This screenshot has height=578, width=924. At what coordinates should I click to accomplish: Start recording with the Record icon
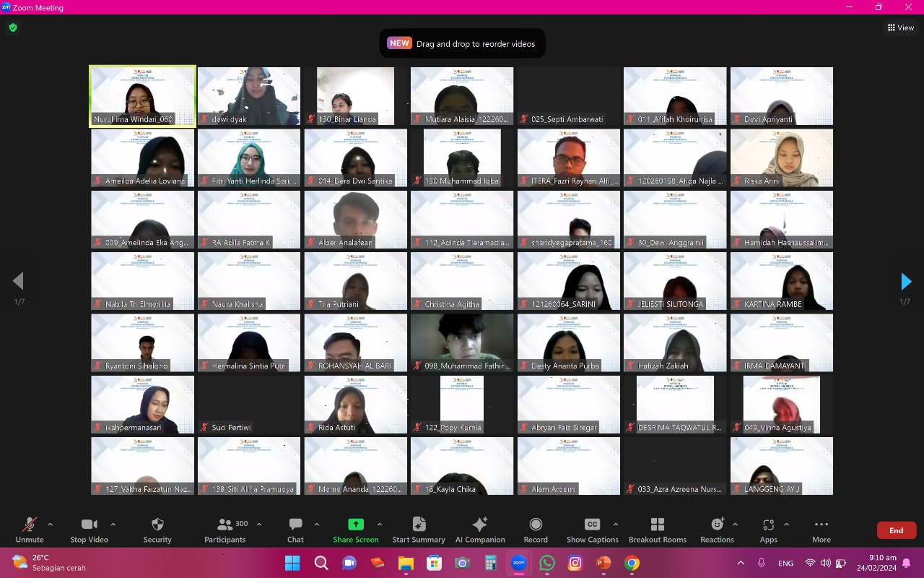pyautogui.click(x=536, y=525)
